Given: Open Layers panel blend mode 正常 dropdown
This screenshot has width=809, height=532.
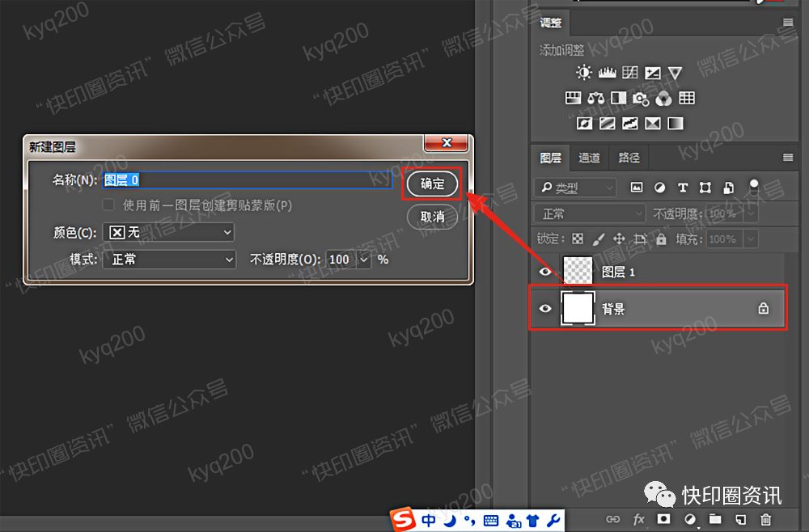Looking at the screenshot, I should 589,213.
